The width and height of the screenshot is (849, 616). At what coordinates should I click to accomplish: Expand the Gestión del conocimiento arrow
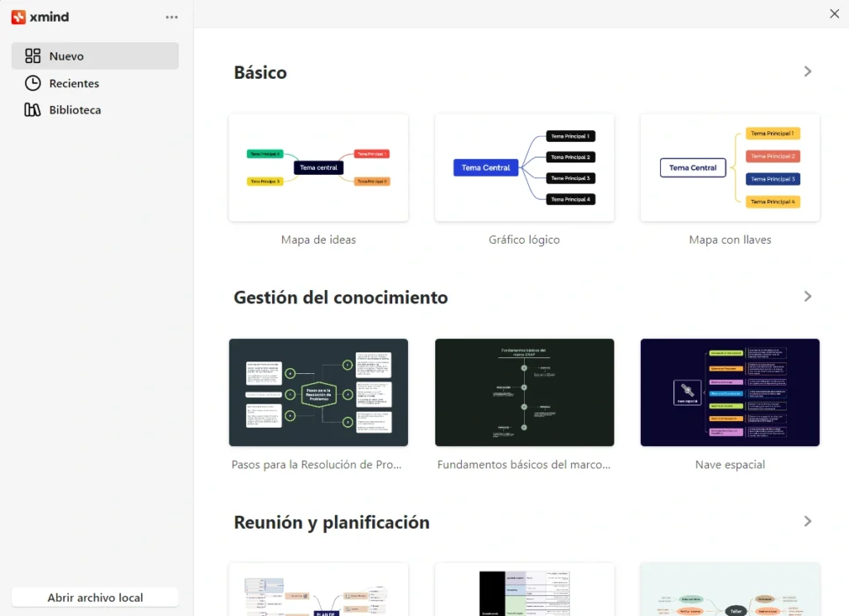click(808, 297)
